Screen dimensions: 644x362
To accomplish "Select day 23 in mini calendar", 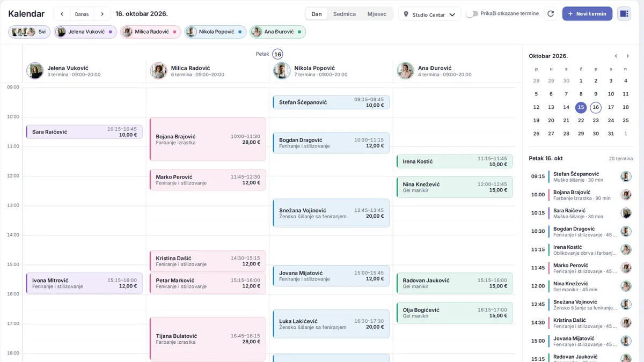I will tap(596, 121).
